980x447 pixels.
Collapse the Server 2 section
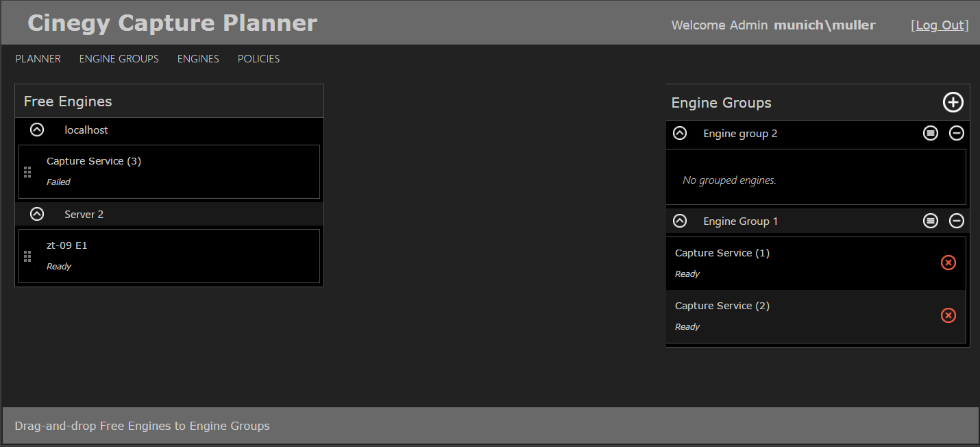36,213
